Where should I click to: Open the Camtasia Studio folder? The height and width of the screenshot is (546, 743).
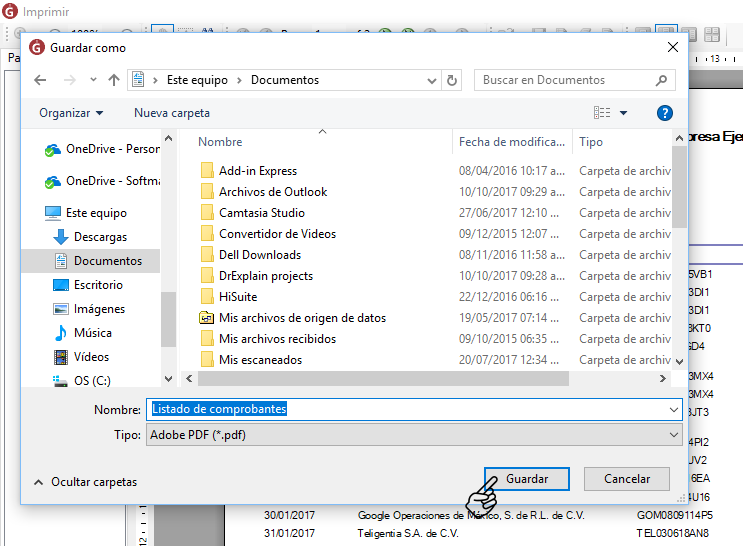click(x=261, y=212)
